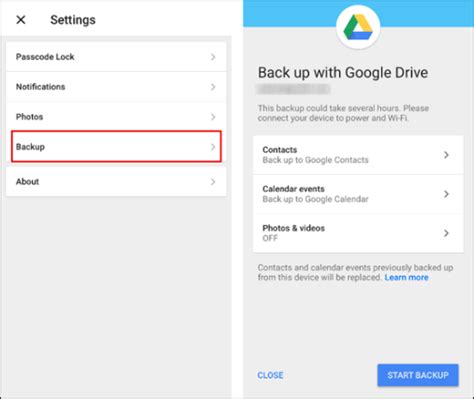Viewport: 474px width, 399px height.
Task: Click the CLOSE button
Action: [270, 375]
